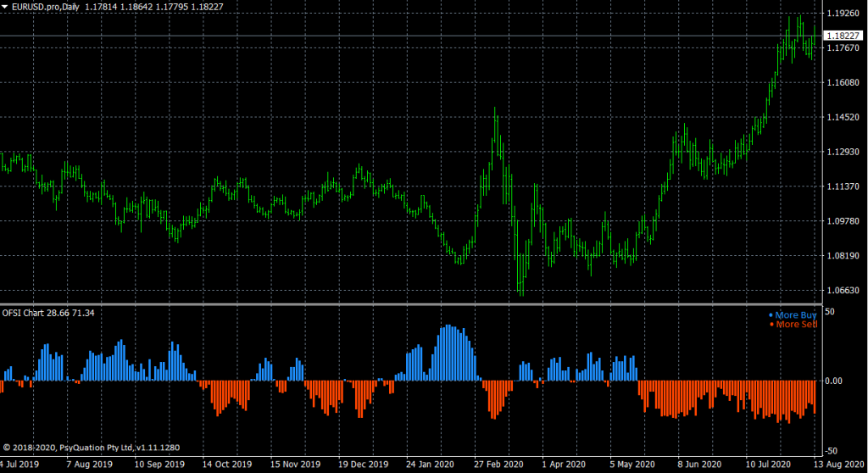868x473 pixels.
Task: Click the 8 Jun 2020 date label
Action: click(699, 465)
